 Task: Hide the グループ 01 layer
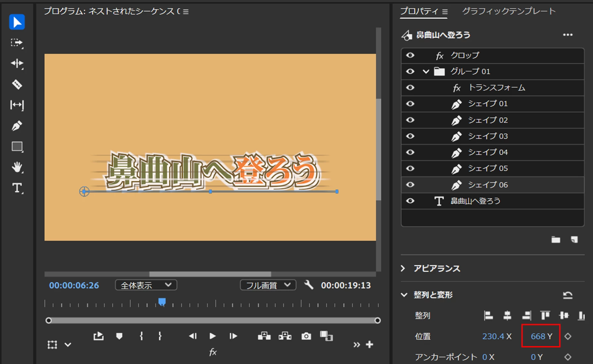tap(410, 71)
